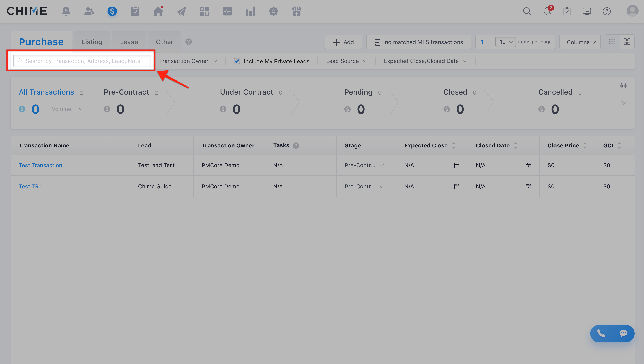The image size is (644, 364).
Task: Switch to grid card view layout
Action: [627, 42]
